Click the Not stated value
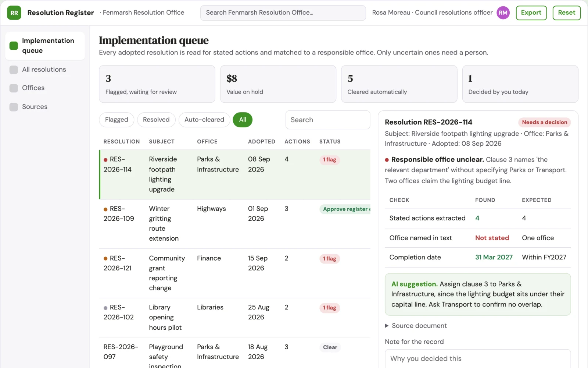Viewport: 588px width, 368px height. 492,238
